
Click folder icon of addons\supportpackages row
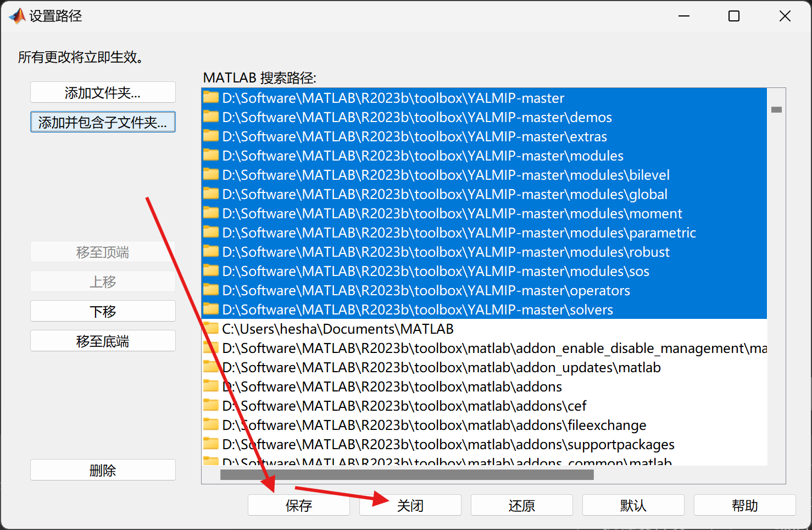click(x=211, y=444)
